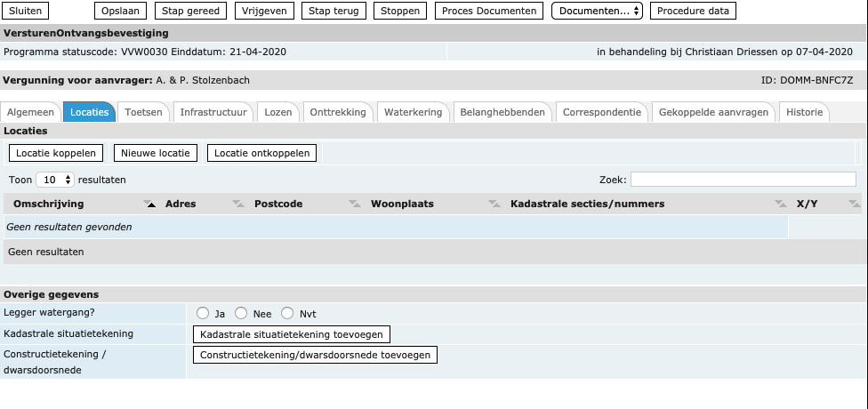This screenshot has width=868, height=409.
Task: Sort by Omschrijving column arrow
Action: point(151,204)
